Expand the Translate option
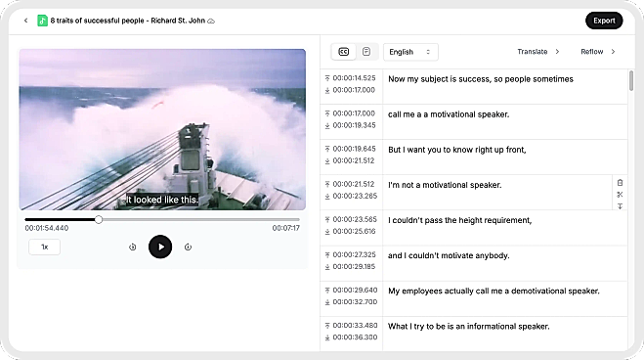 [x=538, y=52]
